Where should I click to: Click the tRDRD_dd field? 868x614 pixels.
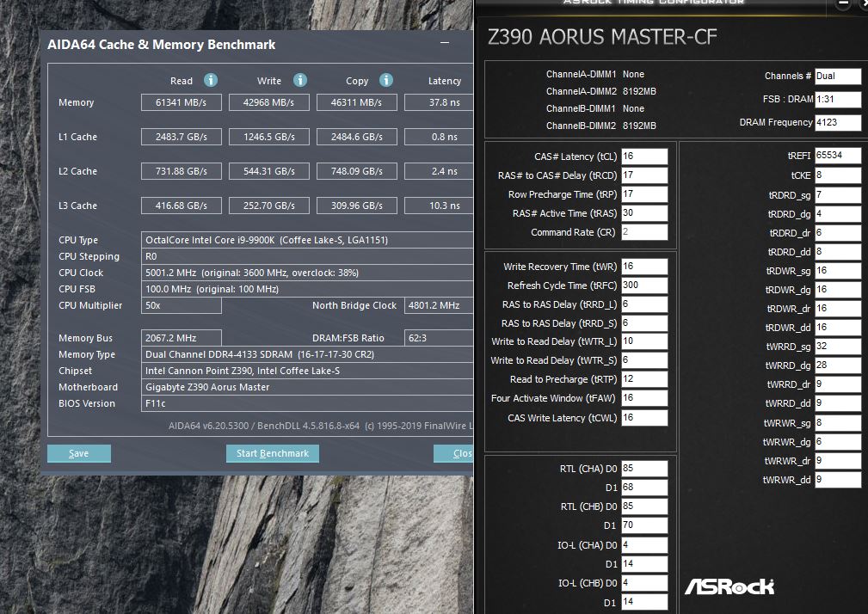coord(838,252)
